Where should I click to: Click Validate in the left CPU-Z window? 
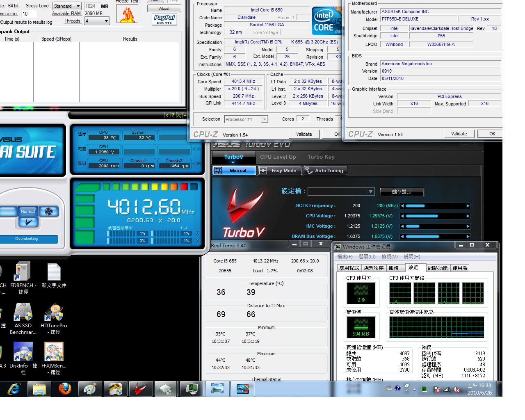click(x=304, y=134)
